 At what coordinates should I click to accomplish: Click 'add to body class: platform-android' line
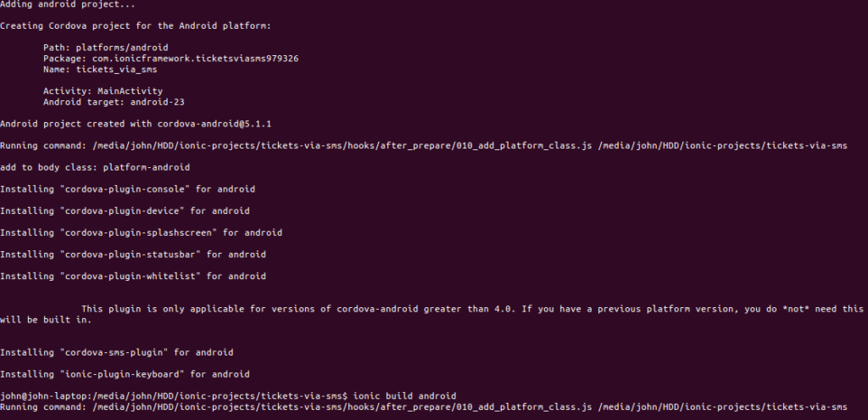(95, 167)
